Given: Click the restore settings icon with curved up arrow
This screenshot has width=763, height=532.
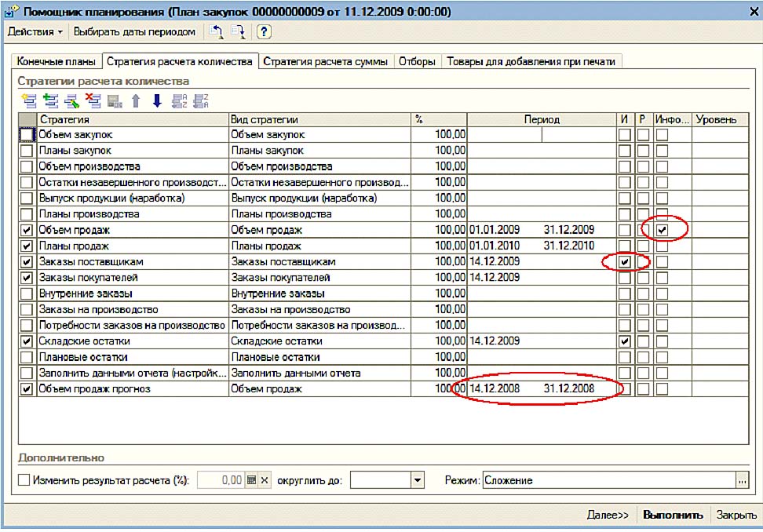Looking at the screenshot, I should pyautogui.click(x=216, y=31).
